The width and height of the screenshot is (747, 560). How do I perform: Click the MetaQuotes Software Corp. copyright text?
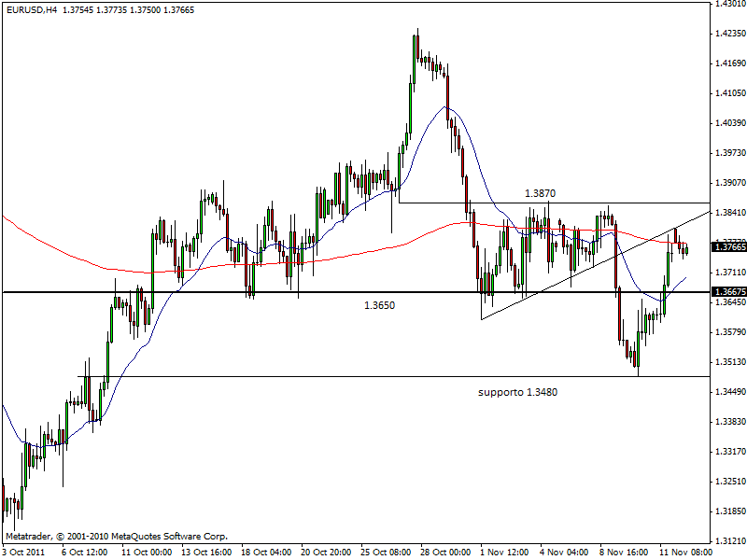coord(116,537)
